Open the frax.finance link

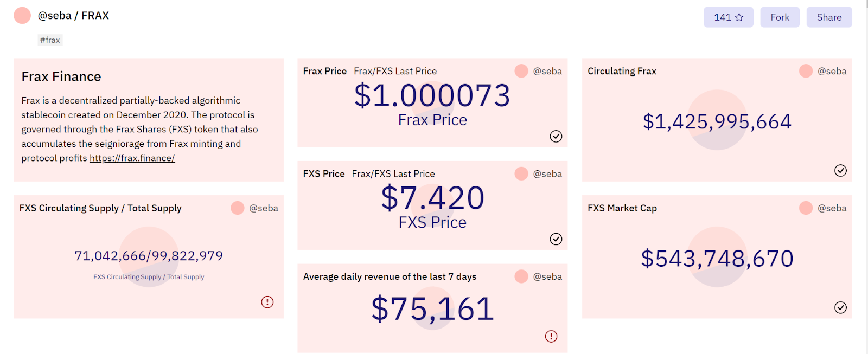(132, 158)
